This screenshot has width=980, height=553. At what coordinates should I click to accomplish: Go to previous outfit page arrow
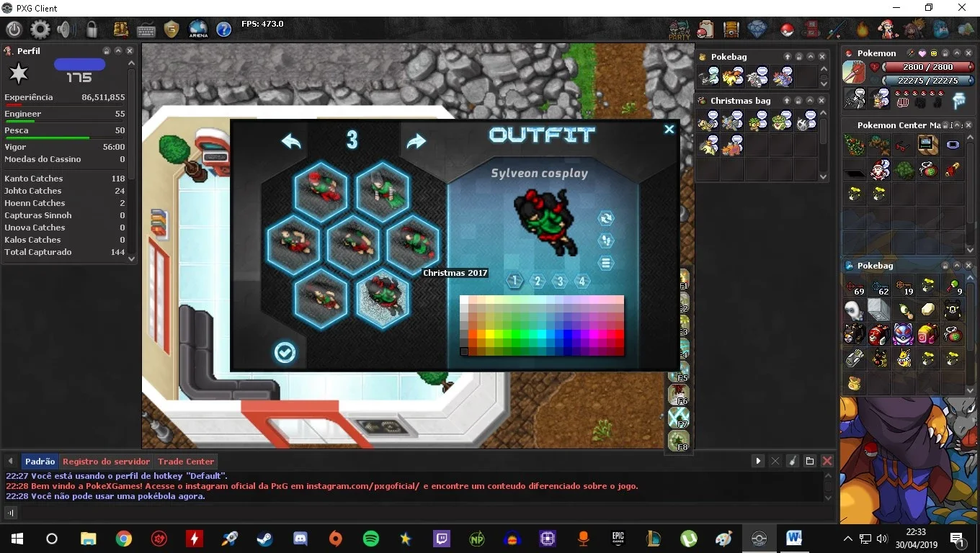[x=291, y=141]
